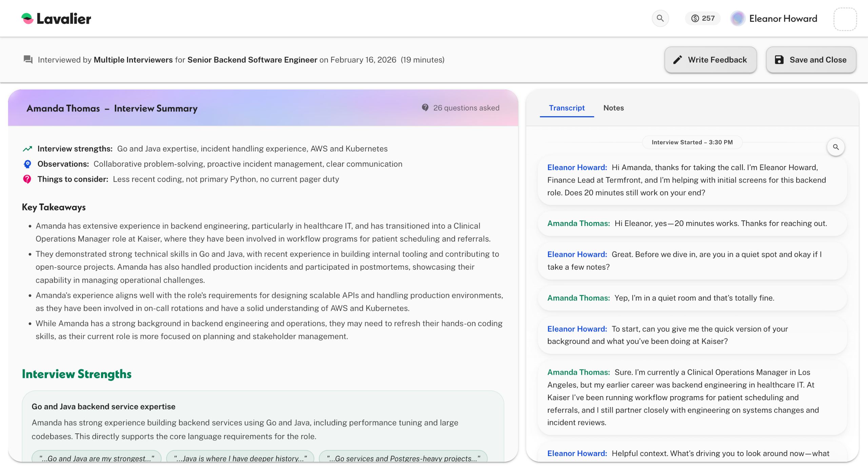Click the interview chat bubble icon
Viewport: 868px width, 472px height.
tap(28, 60)
